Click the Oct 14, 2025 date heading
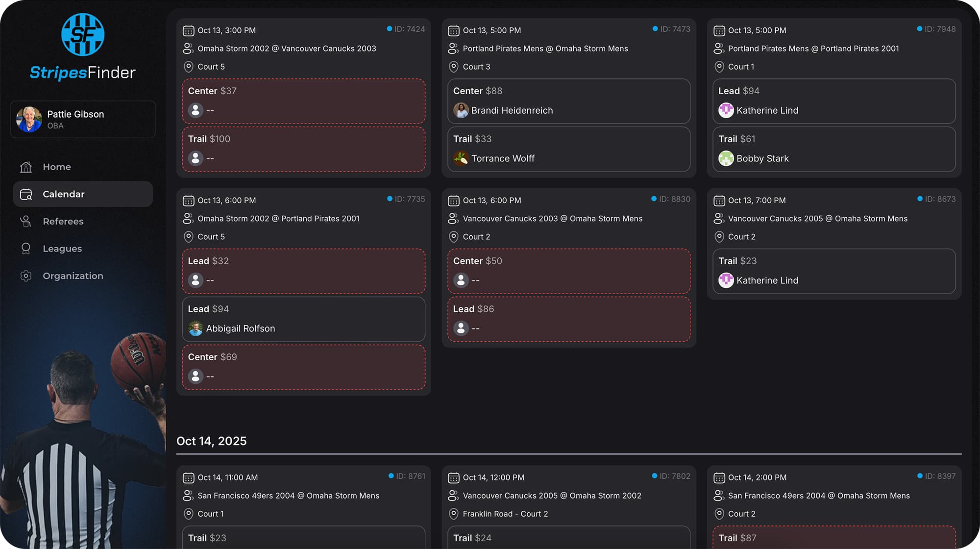This screenshot has height=549, width=980. (x=212, y=441)
